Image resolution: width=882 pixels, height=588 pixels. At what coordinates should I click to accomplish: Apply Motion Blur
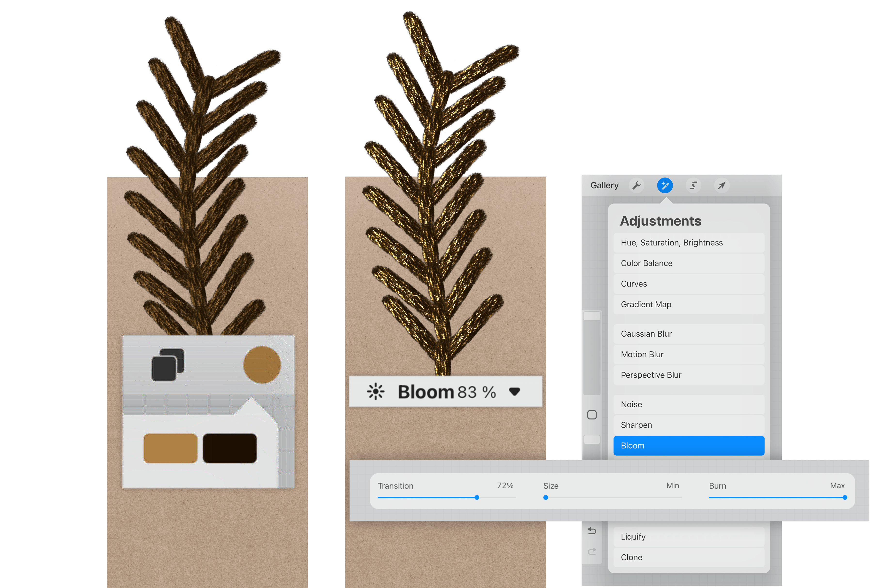coord(689,354)
